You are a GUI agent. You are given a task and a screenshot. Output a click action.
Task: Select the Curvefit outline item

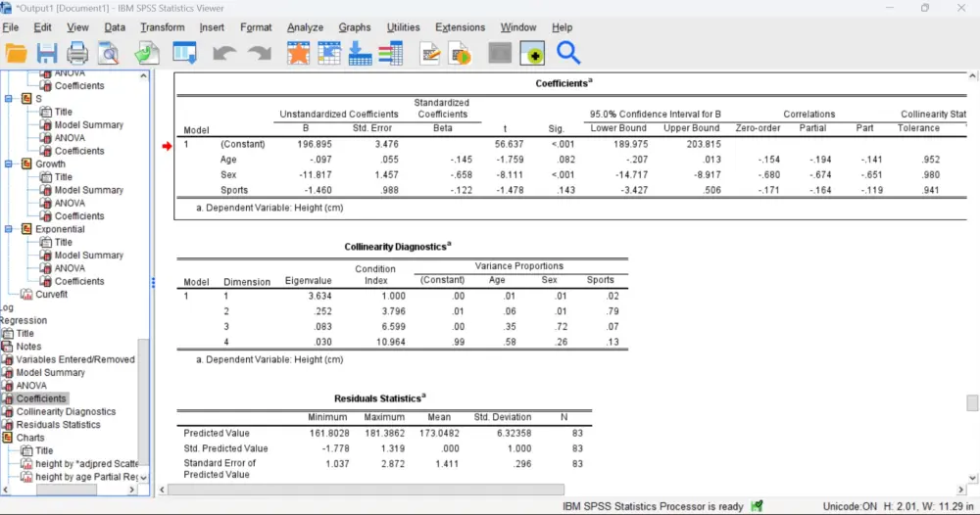(x=51, y=295)
